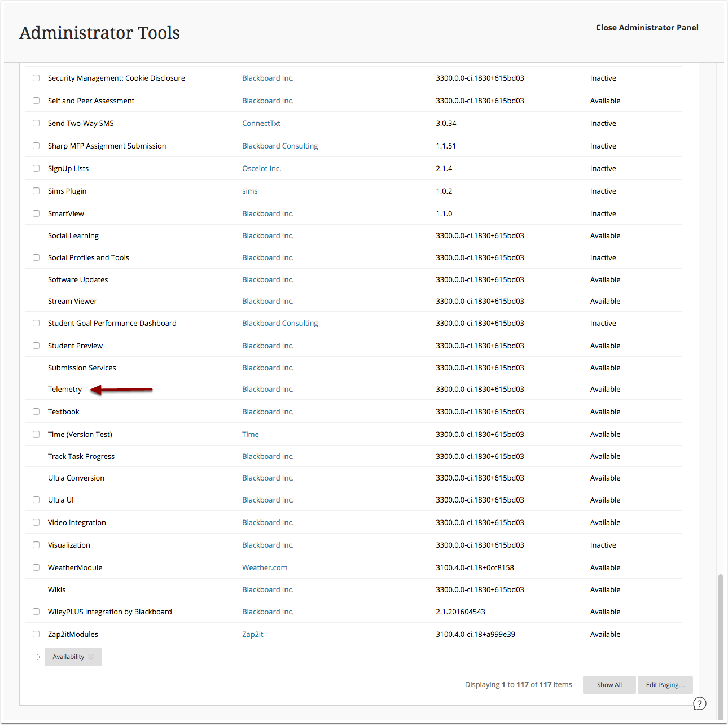
Task: Open the Time vendor link
Action: coord(251,434)
